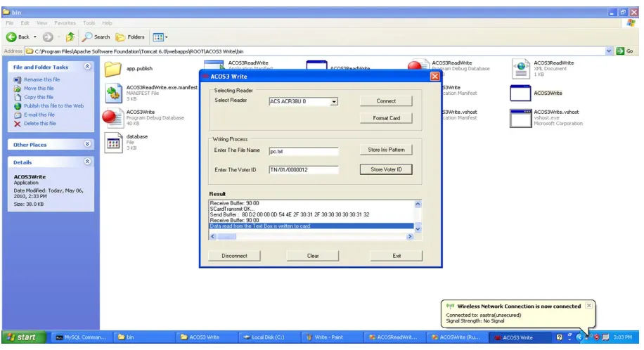644x350 pixels.
Task: Click Result list scroll up arrow
Action: tap(418, 204)
